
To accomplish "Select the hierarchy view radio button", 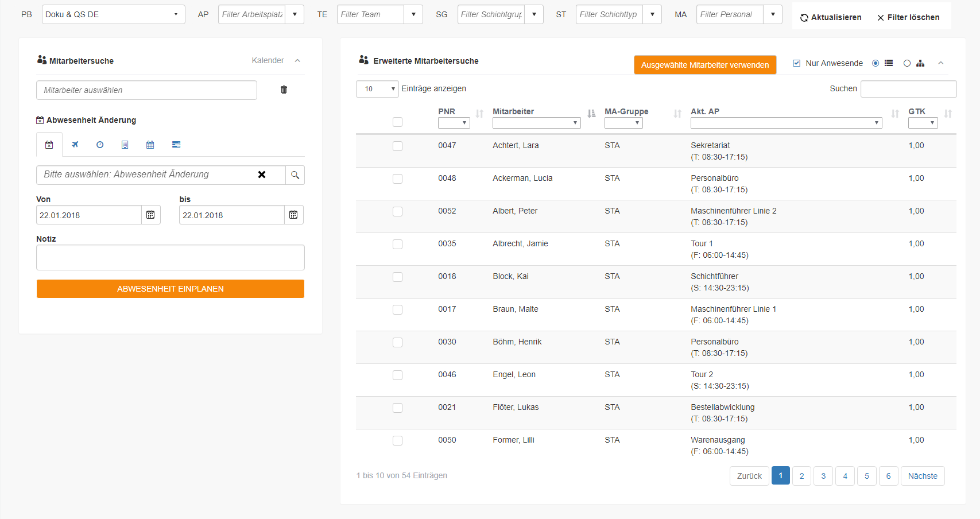I will pyautogui.click(x=907, y=63).
